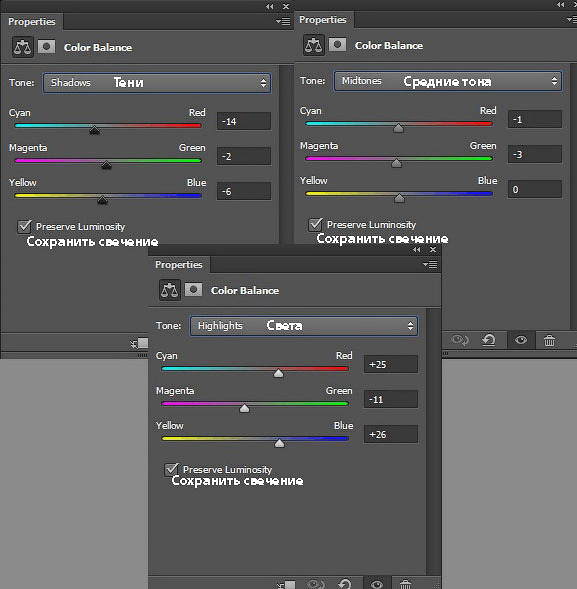Open the Midtones tone dropdown
Image resolution: width=577 pixels, height=589 pixels.
tap(448, 81)
